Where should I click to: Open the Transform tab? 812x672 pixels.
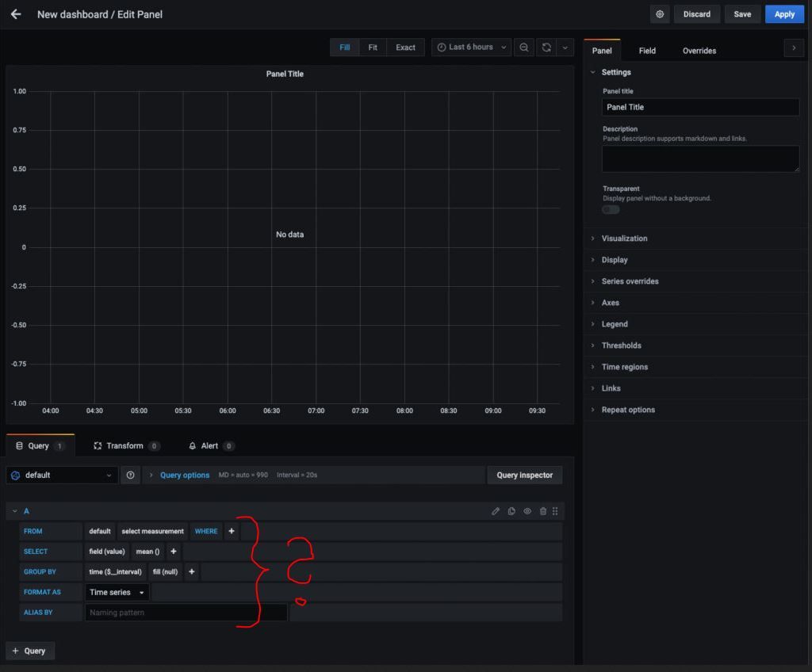pos(126,446)
